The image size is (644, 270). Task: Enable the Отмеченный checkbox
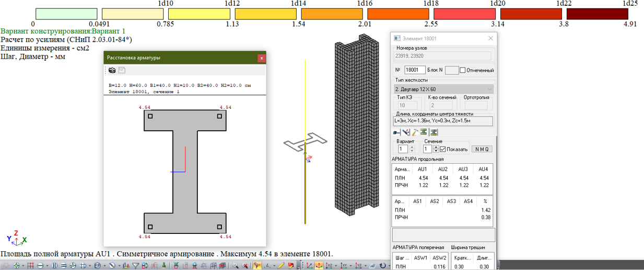463,70
